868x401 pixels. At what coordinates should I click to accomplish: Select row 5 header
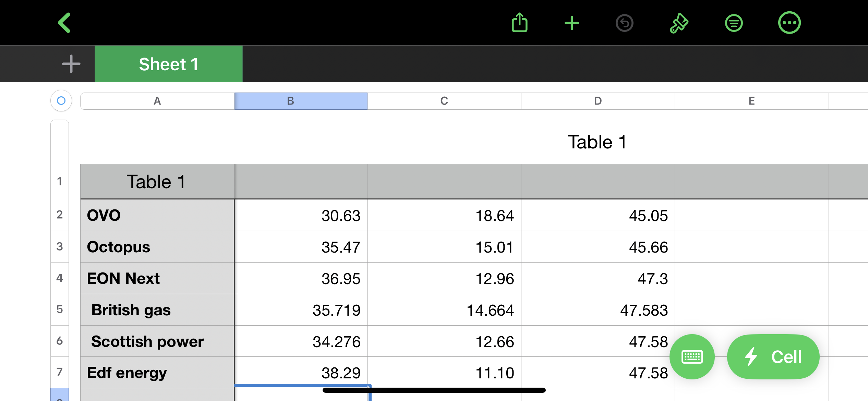[x=60, y=309]
